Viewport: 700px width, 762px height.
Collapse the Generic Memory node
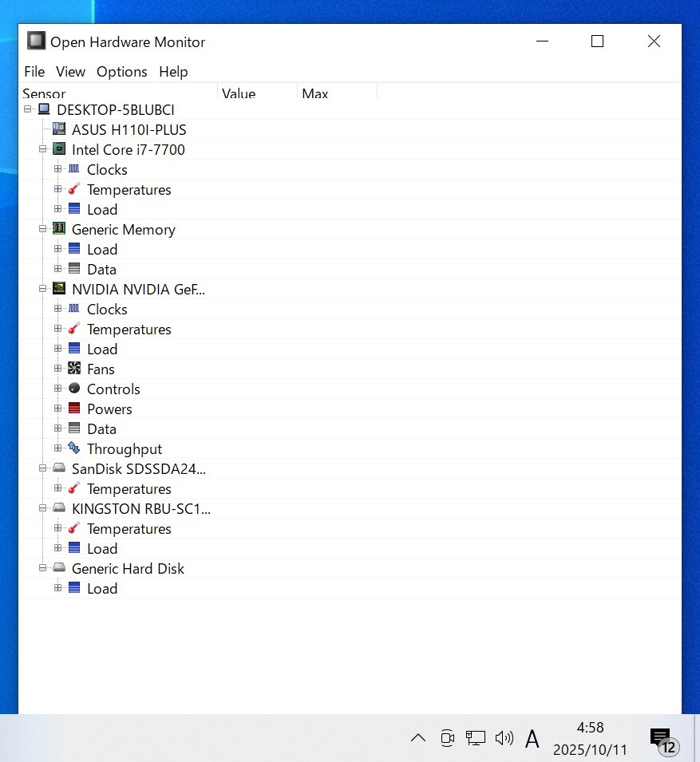[x=43, y=228]
